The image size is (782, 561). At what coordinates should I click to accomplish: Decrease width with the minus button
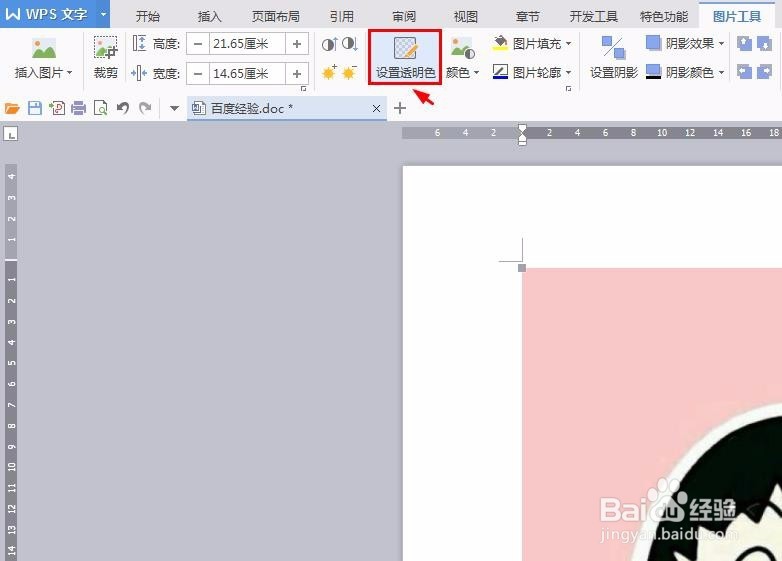198,74
